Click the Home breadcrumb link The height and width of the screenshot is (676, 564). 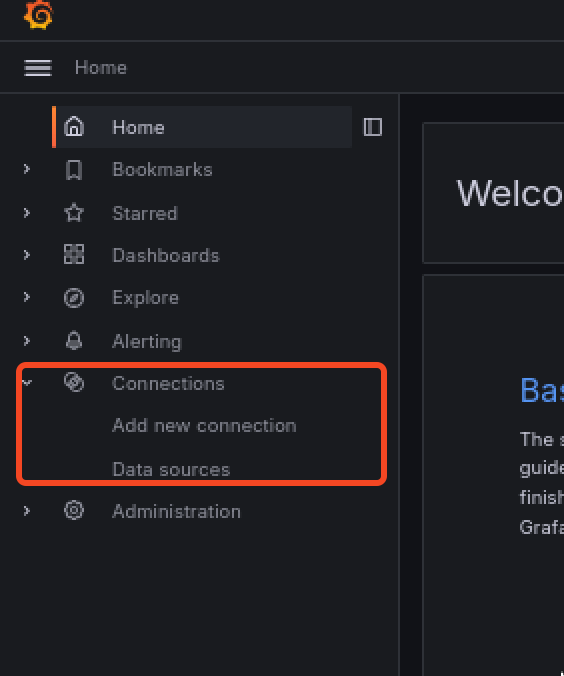(100, 68)
